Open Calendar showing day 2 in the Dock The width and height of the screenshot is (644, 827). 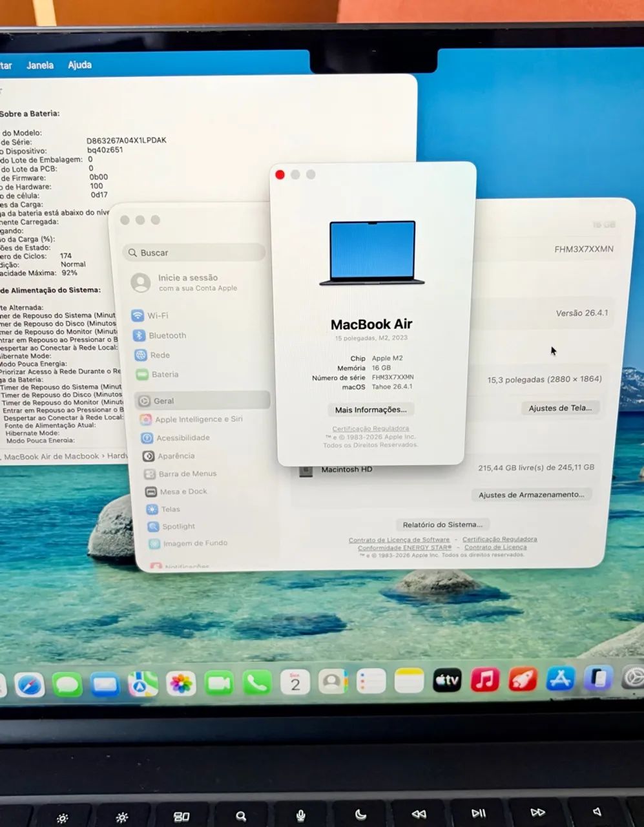pos(295,682)
